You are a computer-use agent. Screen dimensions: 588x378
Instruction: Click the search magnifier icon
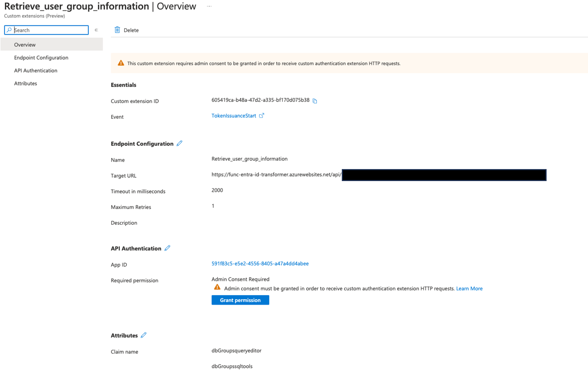(x=9, y=30)
